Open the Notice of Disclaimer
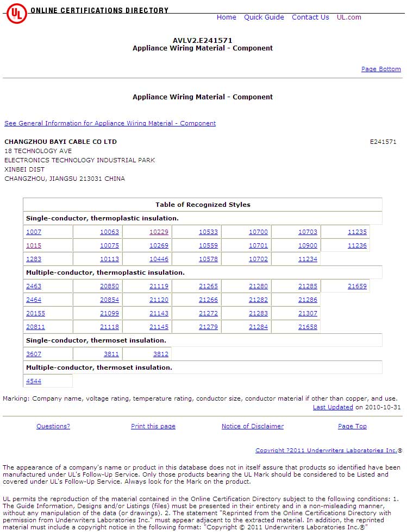 (x=253, y=426)
